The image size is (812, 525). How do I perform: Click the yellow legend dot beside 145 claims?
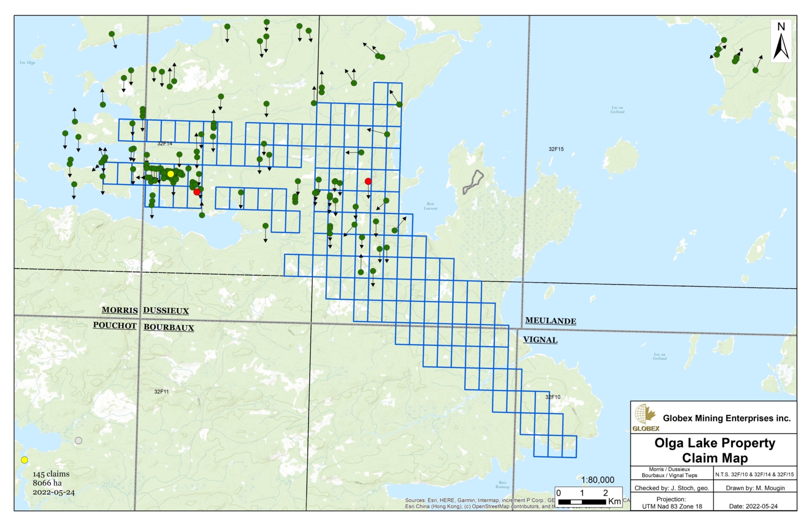coord(24,460)
